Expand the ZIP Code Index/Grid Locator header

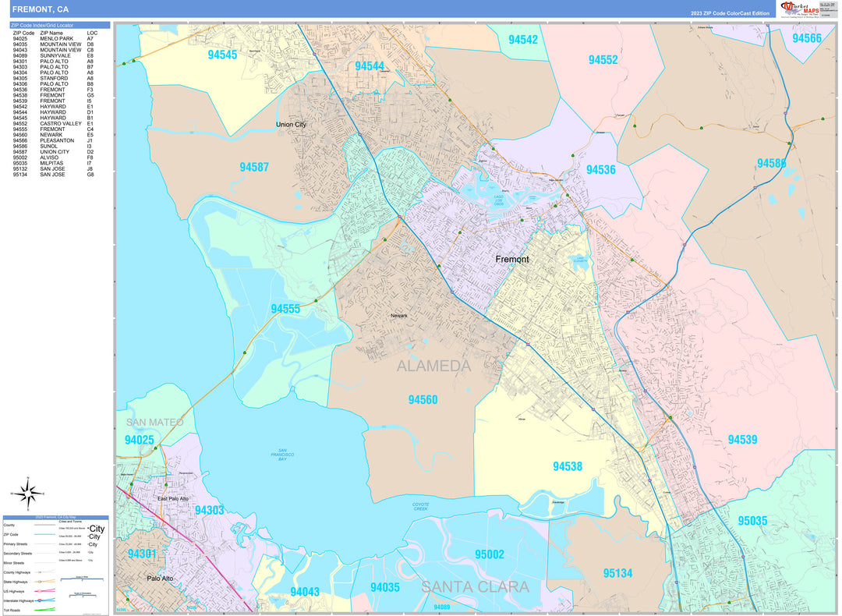click(x=42, y=26)
